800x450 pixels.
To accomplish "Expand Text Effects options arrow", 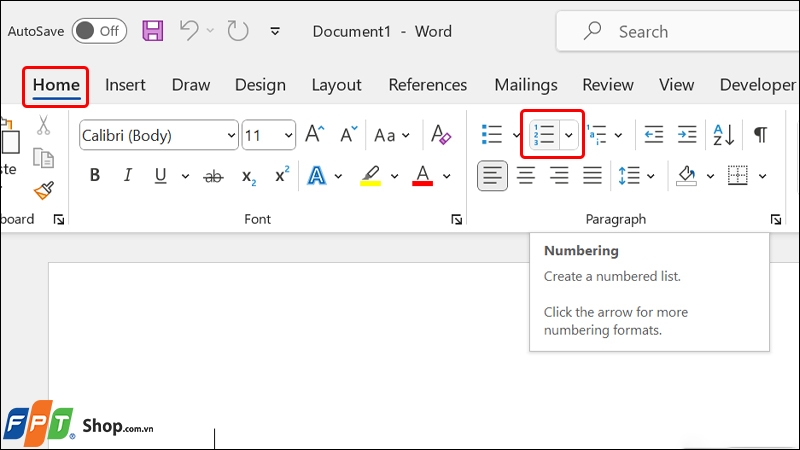I will point(338,177).
